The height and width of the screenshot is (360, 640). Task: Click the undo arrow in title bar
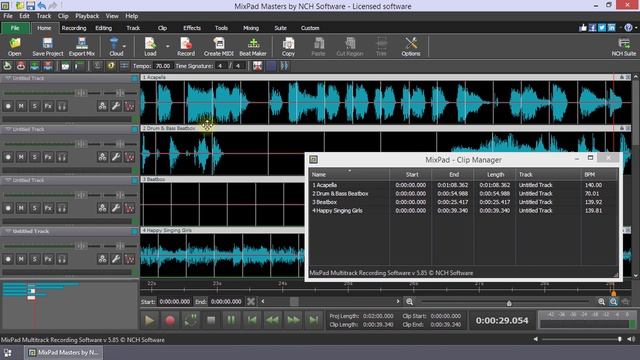[42, 6]
